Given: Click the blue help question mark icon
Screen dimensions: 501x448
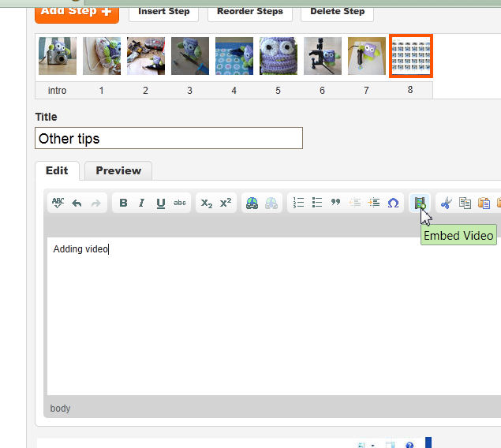Looking at the screenshot, I should coord(409,445).
